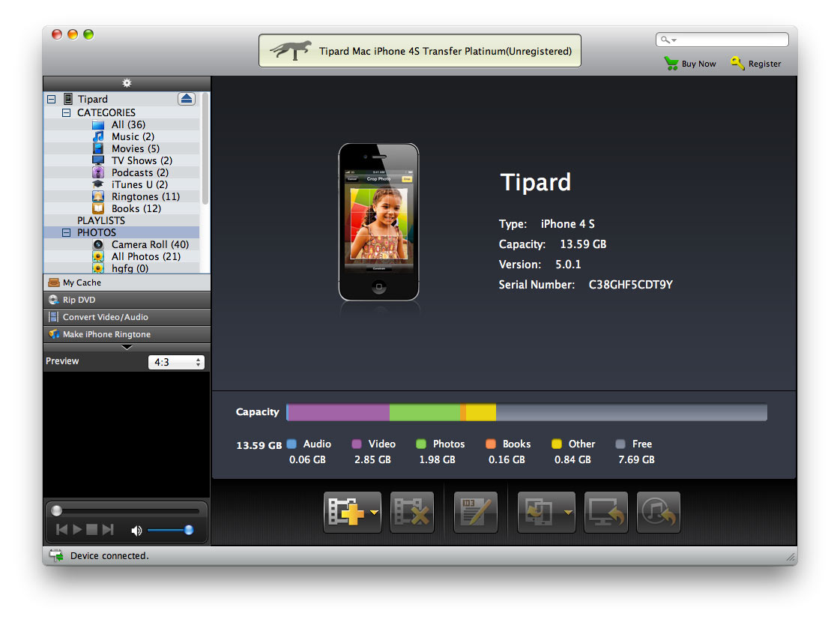Click the capacity usage bar
840x625 pixels.
click(x=527, y=412)
